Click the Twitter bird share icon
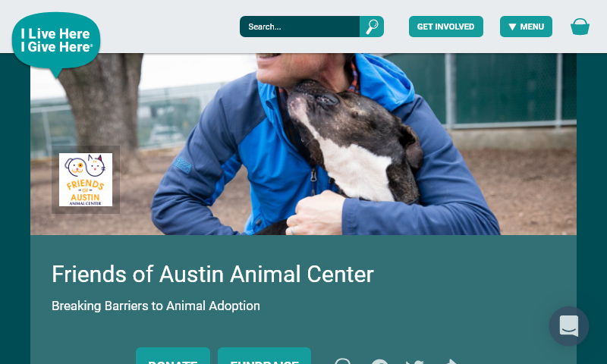607x364 pixels. coord(415,362)
